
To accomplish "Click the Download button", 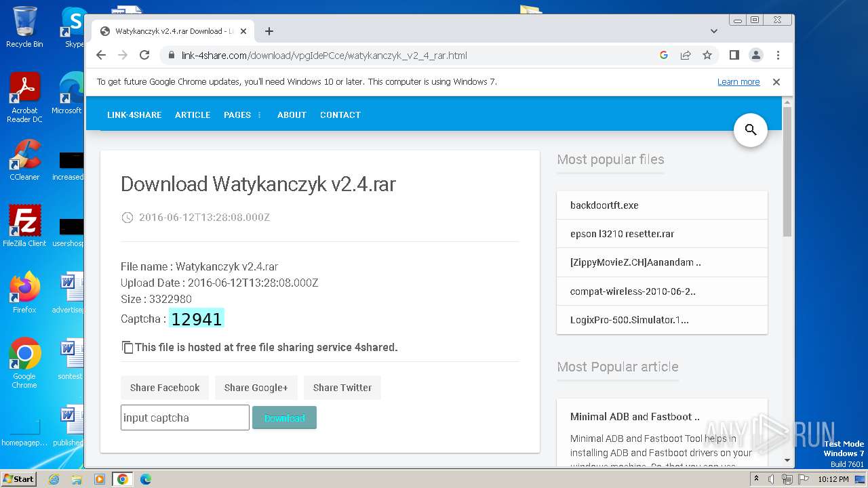I will click(x=284, y=418).
